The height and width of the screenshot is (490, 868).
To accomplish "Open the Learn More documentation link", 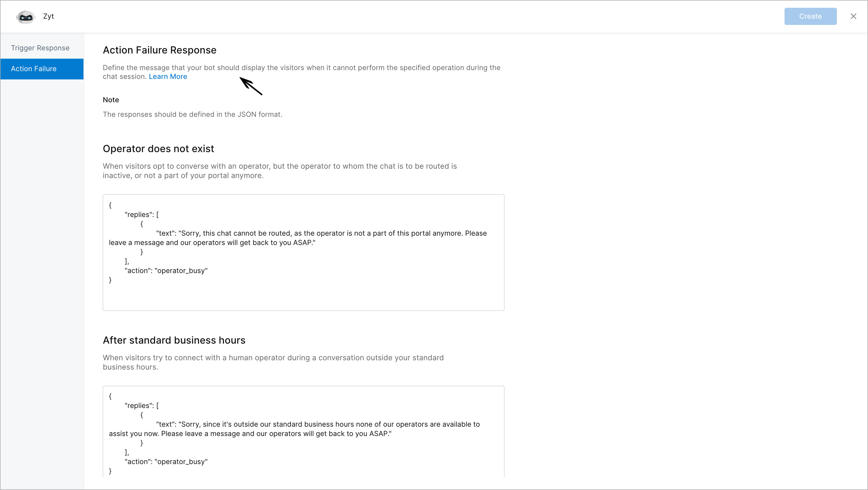I will [168, 77].
